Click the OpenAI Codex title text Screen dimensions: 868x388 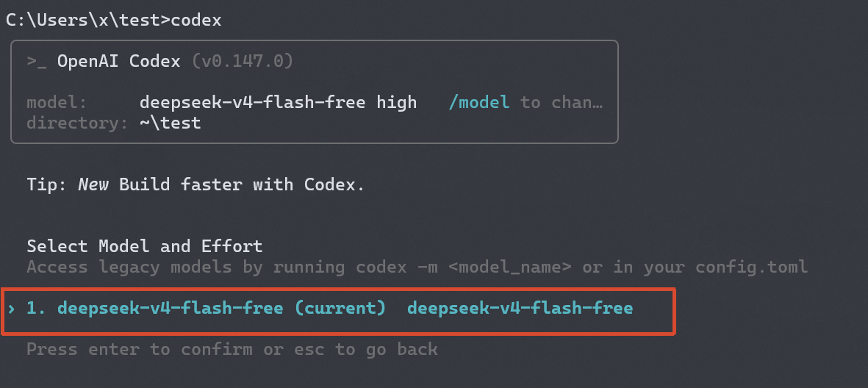pyautogui.click(x=119, y=61)
